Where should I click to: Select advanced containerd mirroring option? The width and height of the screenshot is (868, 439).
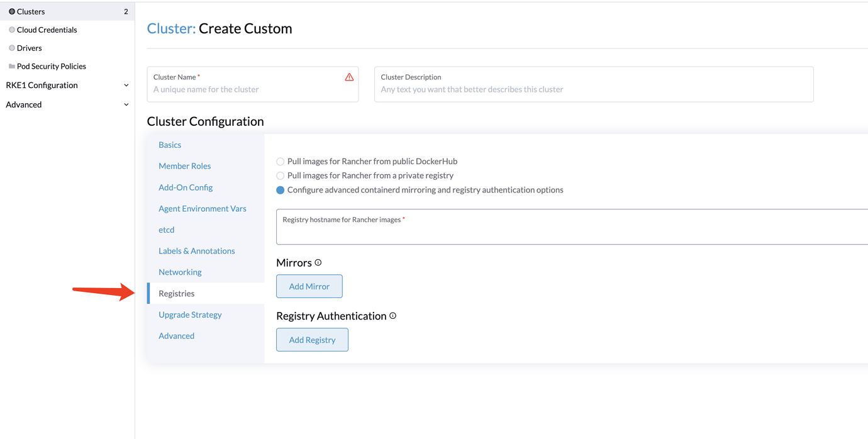[281, 190]
